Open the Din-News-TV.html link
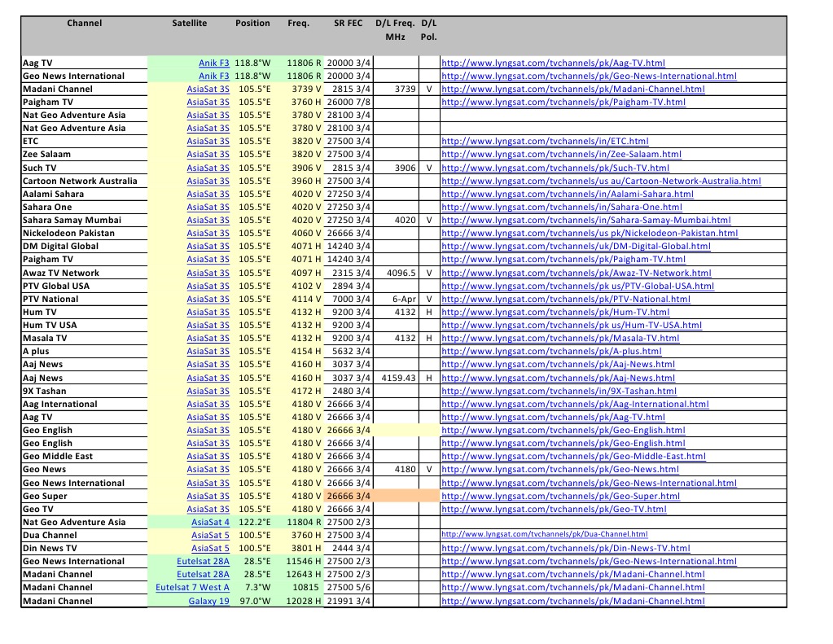The image size is (833, 644). click(566, 548)
